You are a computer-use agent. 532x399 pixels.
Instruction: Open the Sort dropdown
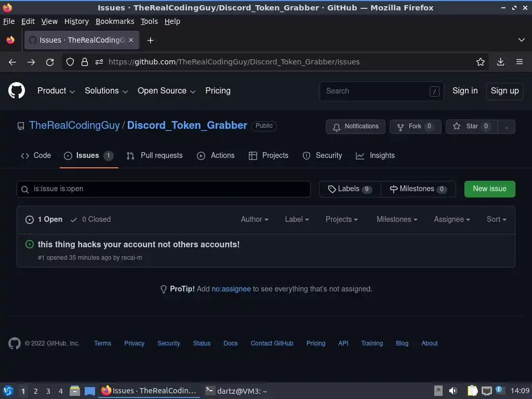coord(496,220)
